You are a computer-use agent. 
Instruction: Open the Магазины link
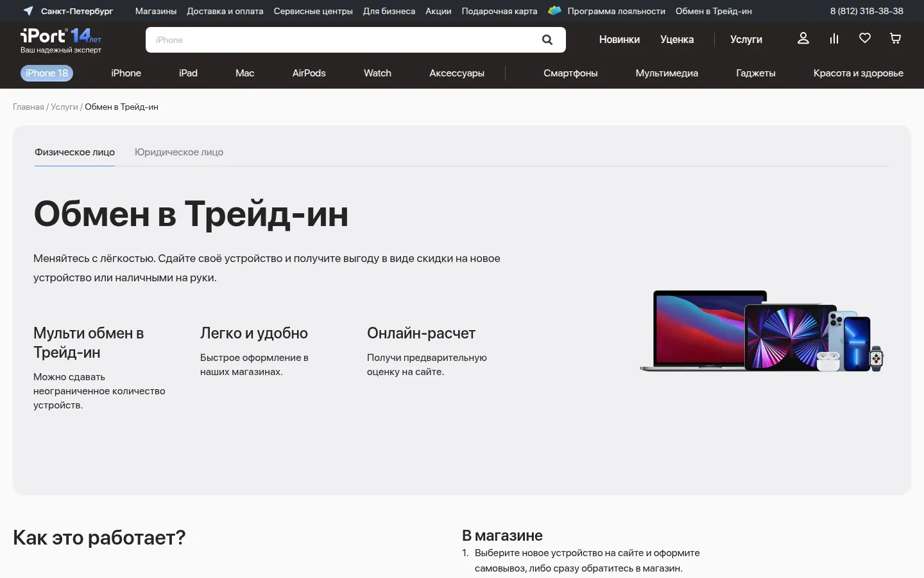pos(156,11)
